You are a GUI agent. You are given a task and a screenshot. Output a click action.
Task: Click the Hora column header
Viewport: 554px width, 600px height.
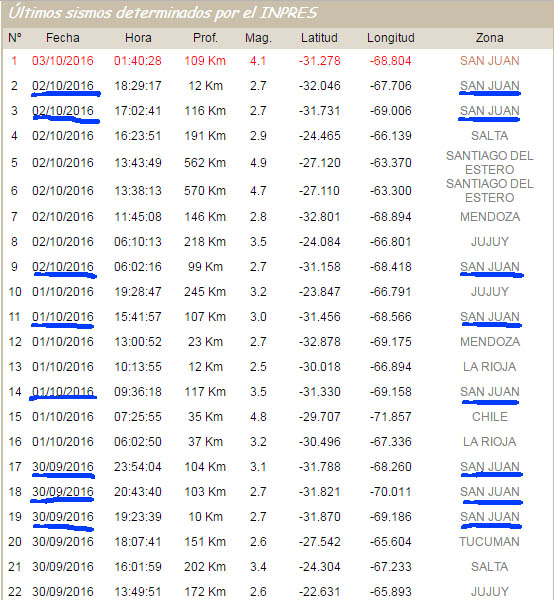click(138, 38)
